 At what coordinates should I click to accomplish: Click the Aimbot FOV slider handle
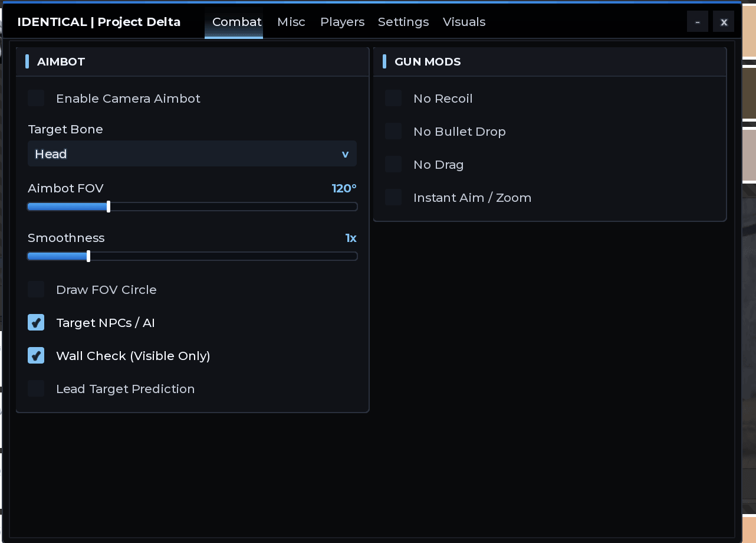coord(109,207)
